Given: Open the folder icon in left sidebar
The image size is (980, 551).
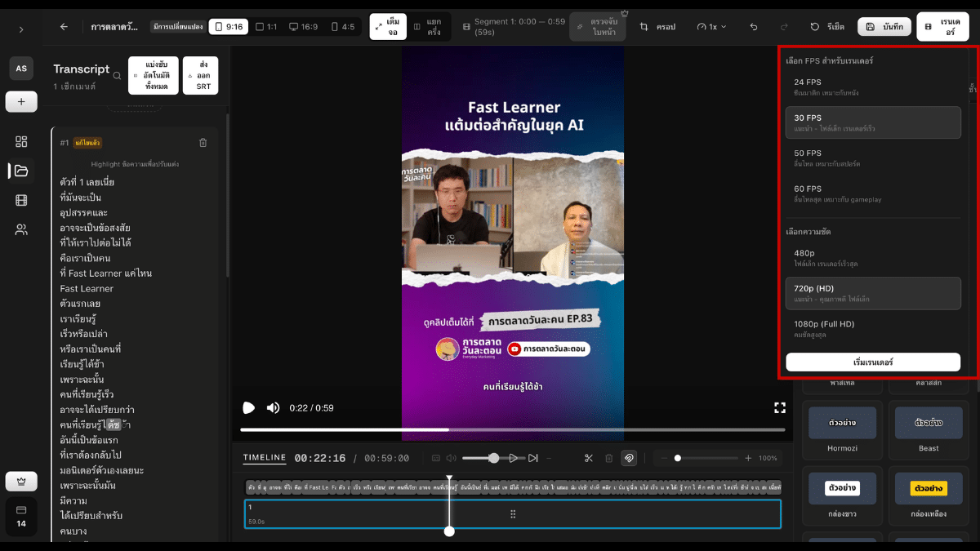Looking at the screenshot, I should pyautogui.click(x=21, y=171).
